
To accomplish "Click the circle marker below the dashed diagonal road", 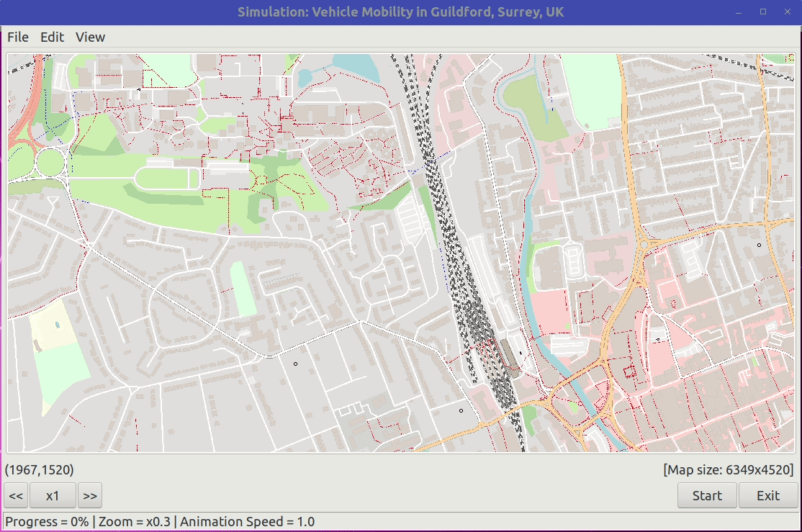I will pos(296,364).
